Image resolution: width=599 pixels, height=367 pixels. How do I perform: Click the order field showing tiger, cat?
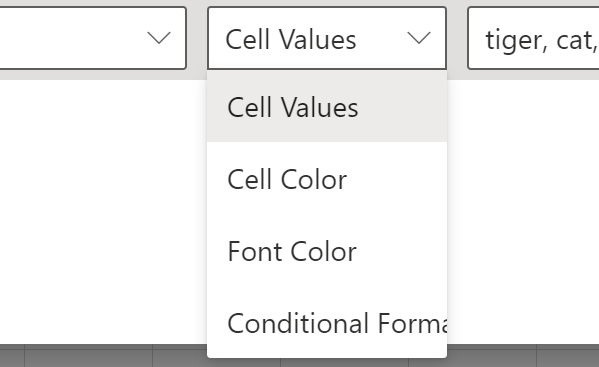tap(533, 38)
